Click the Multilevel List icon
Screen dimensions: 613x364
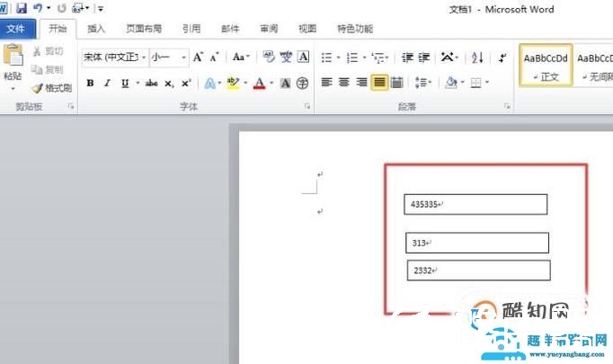tap(378, 58)
